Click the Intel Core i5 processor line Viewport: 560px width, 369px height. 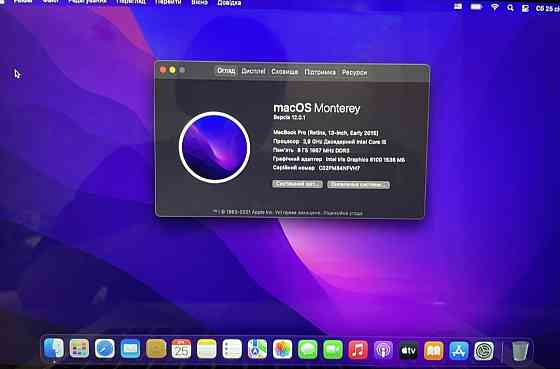click(330, 141)
